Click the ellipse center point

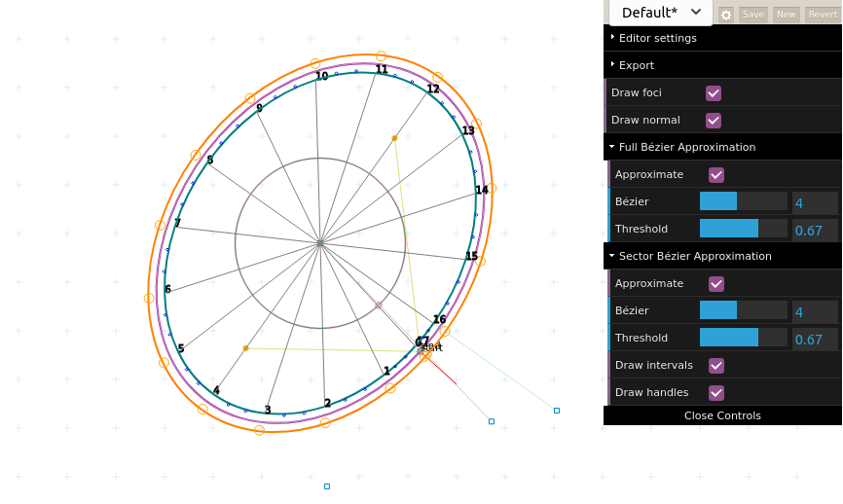(320, 243)
